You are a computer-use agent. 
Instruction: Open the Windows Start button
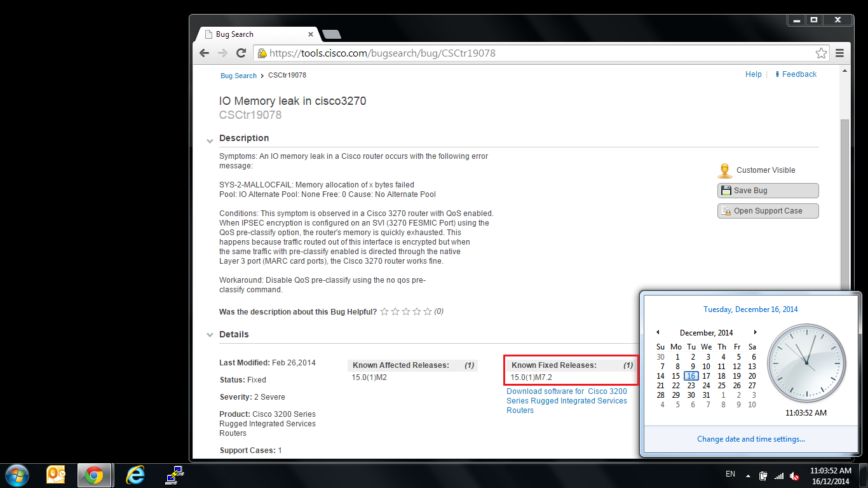(17, 475)
